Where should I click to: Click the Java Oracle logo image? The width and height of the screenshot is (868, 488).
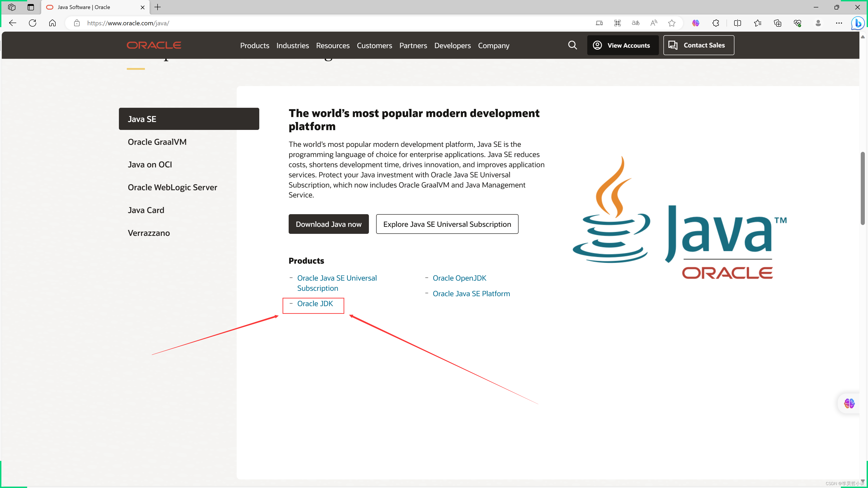[x=680, y=218]
